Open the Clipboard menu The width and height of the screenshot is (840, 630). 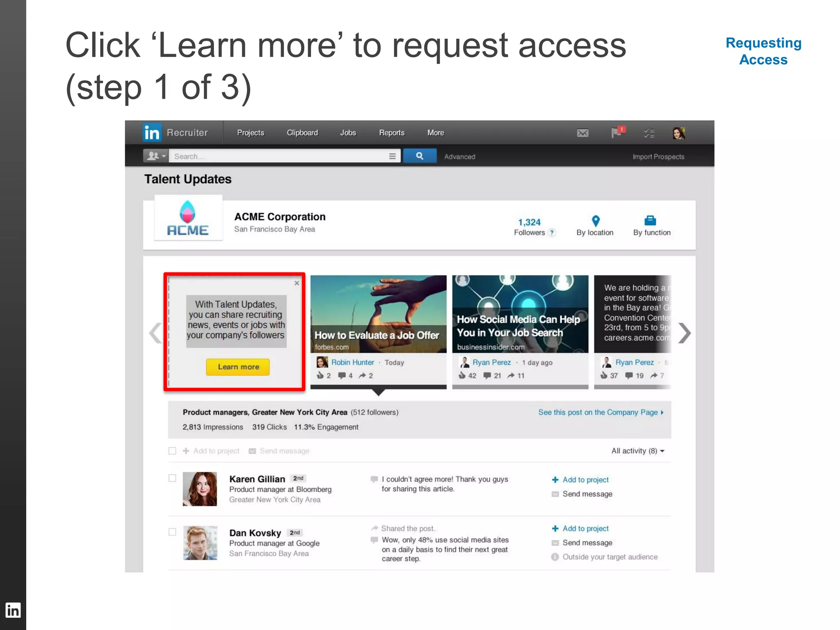(x=302, y=133)
